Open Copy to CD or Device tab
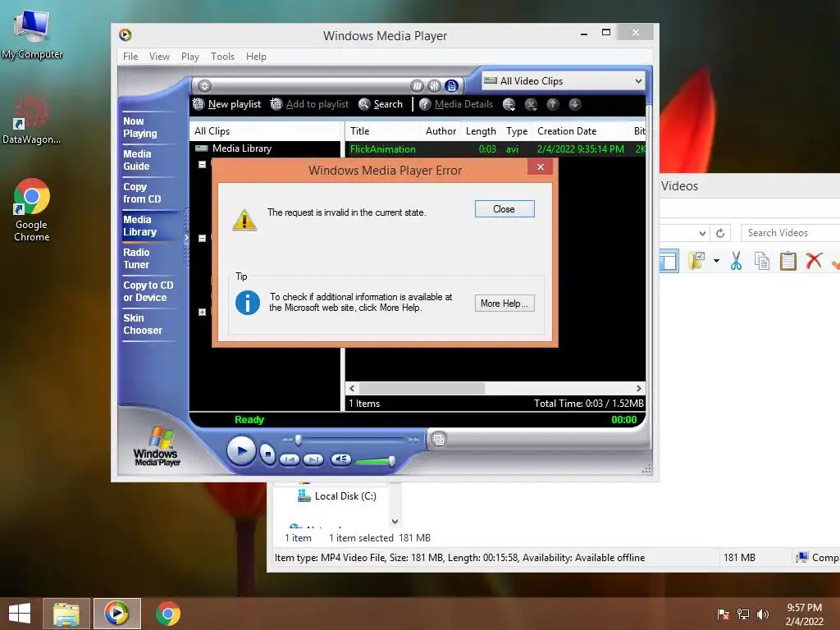The width and height of the screenshot is (840, 630). 148,291
